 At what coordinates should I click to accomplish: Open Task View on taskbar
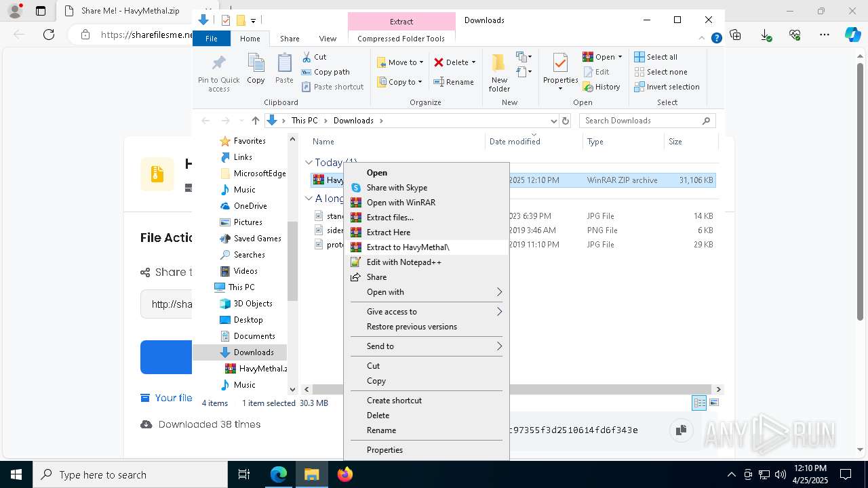click(244, 474)
